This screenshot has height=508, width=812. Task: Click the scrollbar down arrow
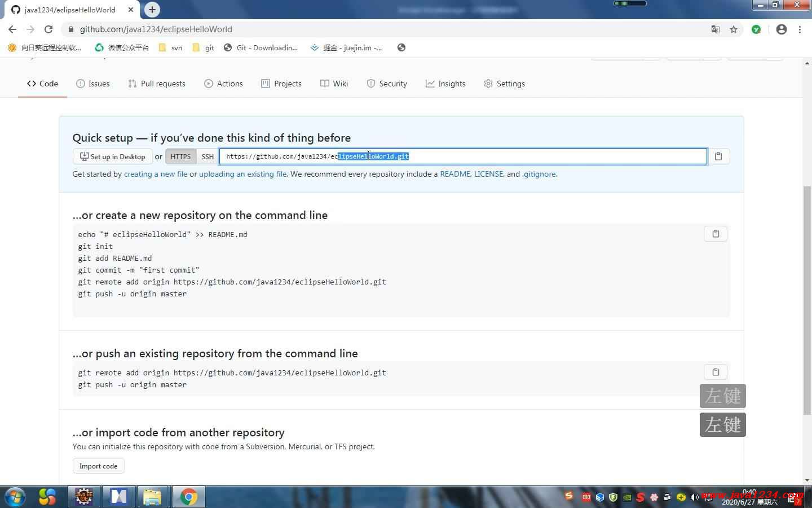coord(807,480)
